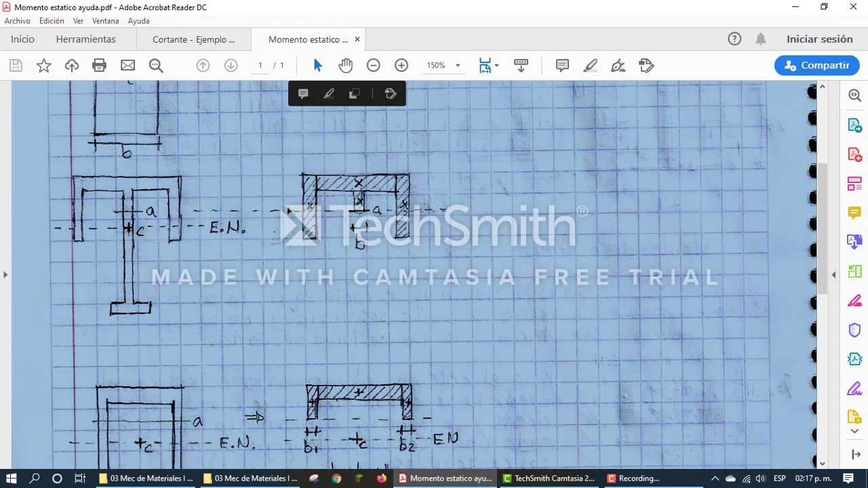Upload the file to Document Cloud
This screenshot has width=868, height=488.
(72, 66)
